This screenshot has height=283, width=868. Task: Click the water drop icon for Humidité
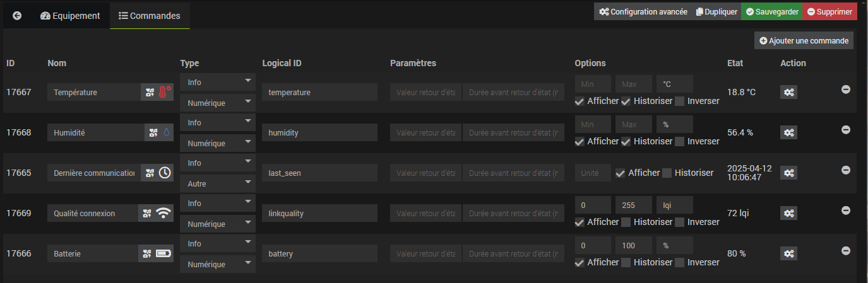pos(167,132)
